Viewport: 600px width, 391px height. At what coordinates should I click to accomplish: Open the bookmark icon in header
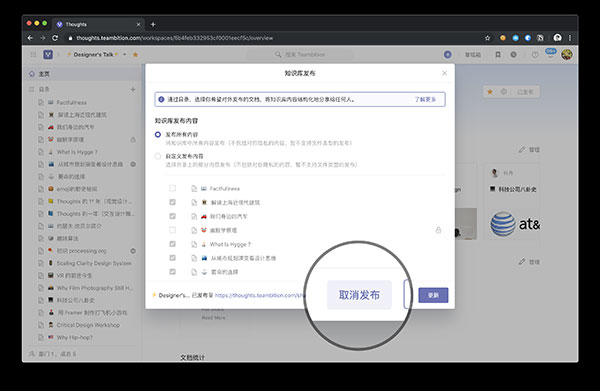click(498, 54)
